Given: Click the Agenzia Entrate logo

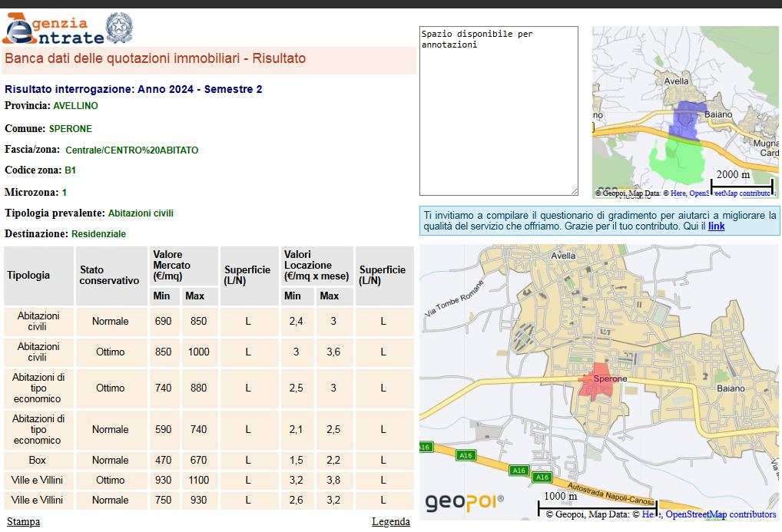Looking at the screenshot, I should pos(52,29).
